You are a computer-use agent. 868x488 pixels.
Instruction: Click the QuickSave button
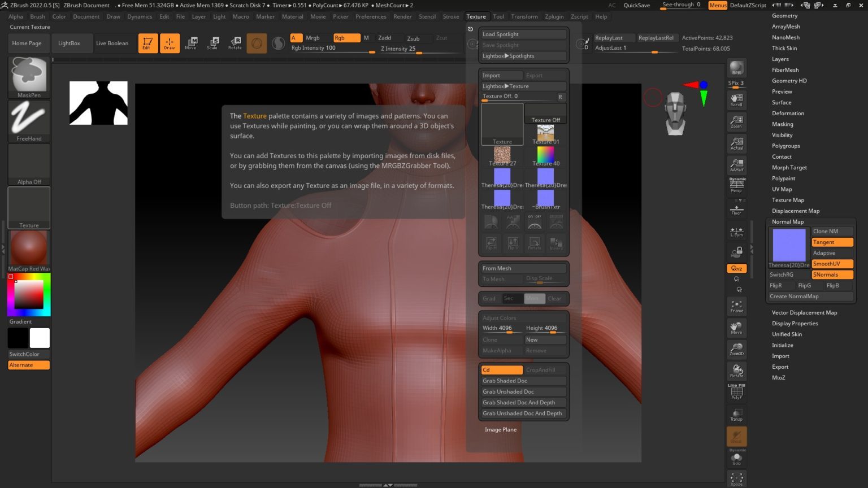(x=636, y=5)
